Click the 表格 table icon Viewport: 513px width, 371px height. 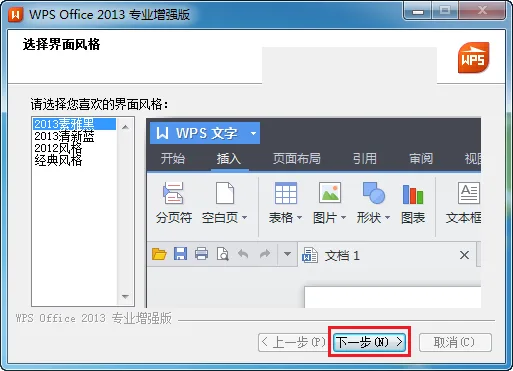tap(286, 193)
